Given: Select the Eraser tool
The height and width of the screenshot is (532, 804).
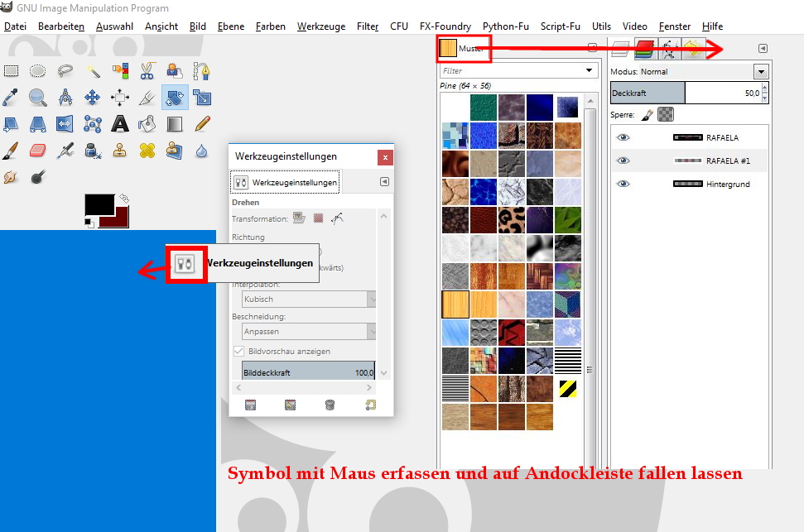Looking at the screenshot, I should pyautogui.click(x=37, y=151).
